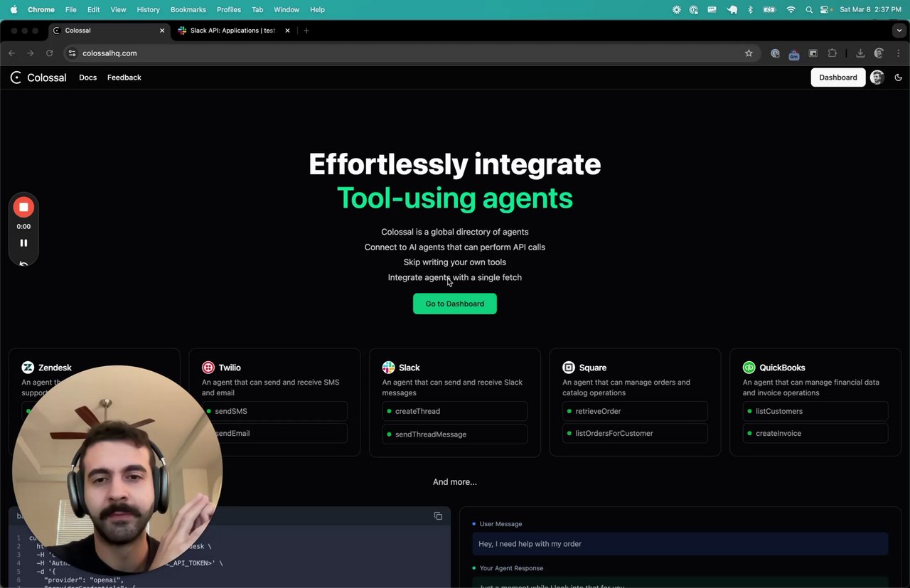Screen dimensions: 910x588
Task: Click the green Go to Dashboard button
Action: pyautogui.click(x=455, y=304)
